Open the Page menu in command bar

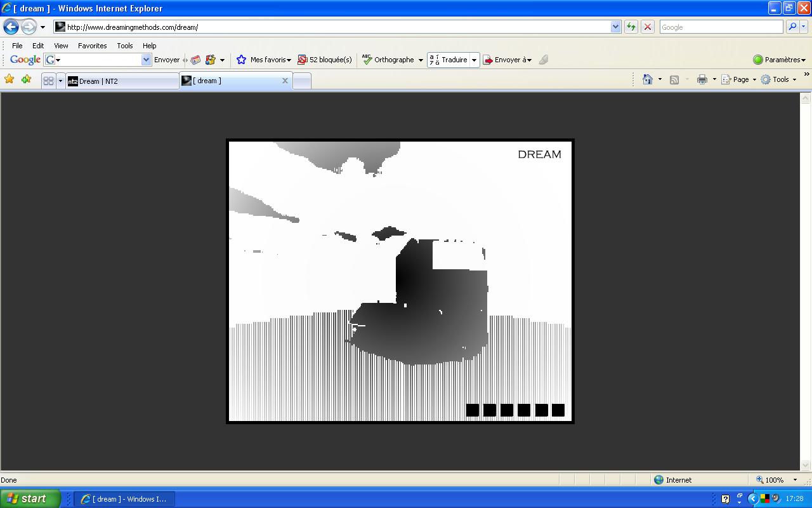[739, 79]
